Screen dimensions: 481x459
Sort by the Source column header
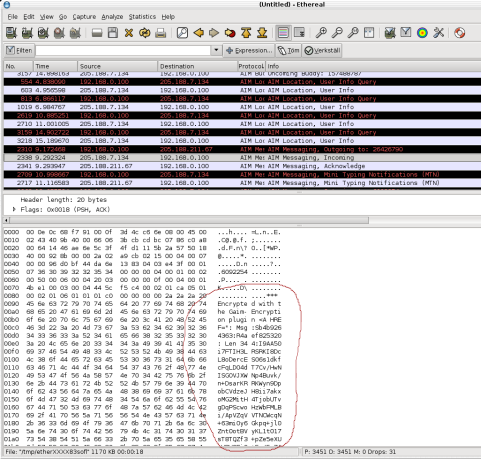[118, 66]
